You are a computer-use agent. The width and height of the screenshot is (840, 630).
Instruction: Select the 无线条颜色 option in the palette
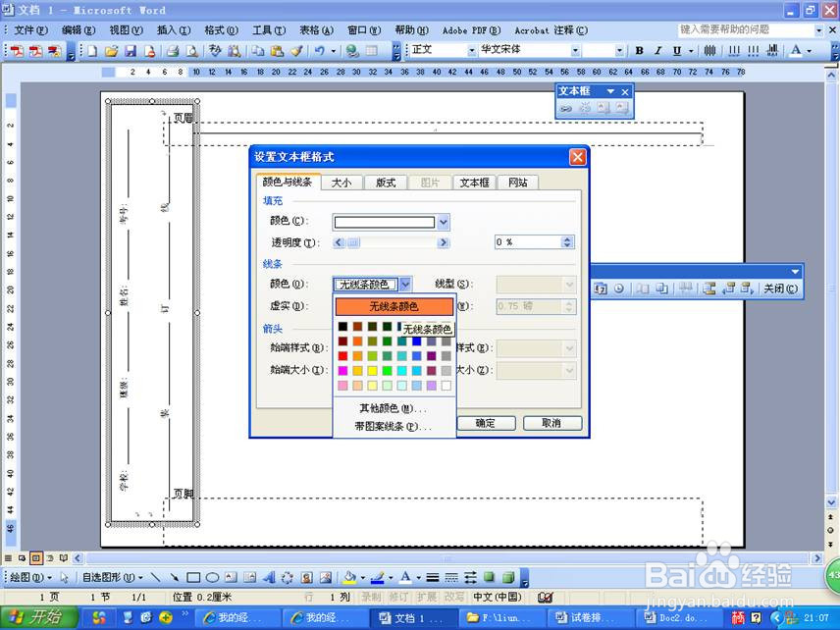coord(394,306)
